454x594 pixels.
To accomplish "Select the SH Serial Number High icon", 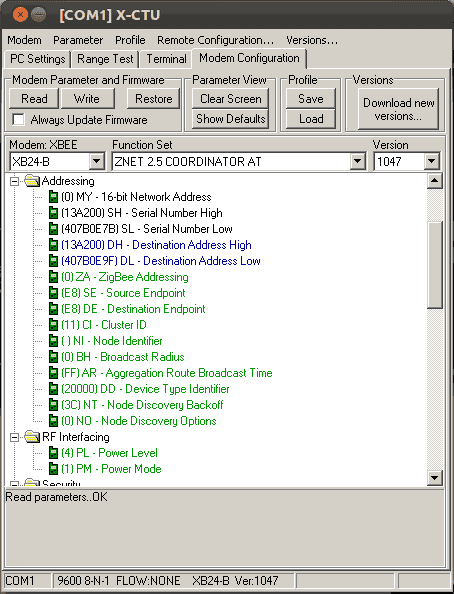I will (x=53, y=213).
